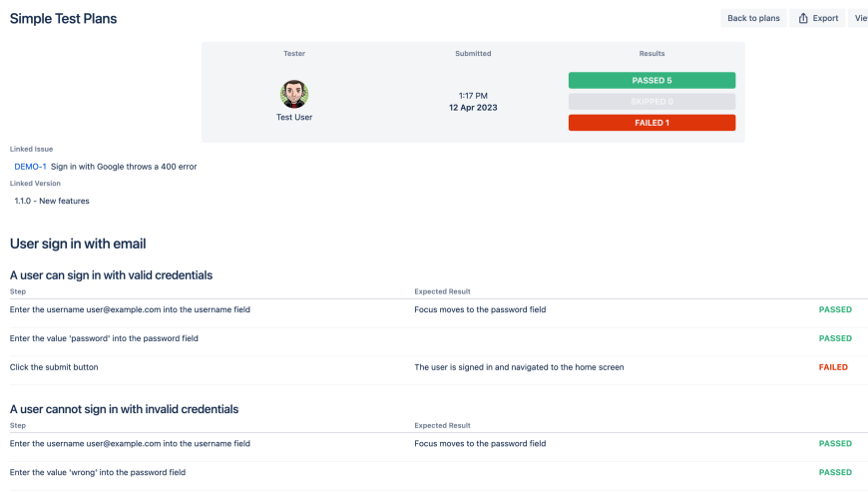Click the submitted date 12 Apr 2023
Image resolution: width=868 pixels, height=493 pixels.
(x=473, y=108)
